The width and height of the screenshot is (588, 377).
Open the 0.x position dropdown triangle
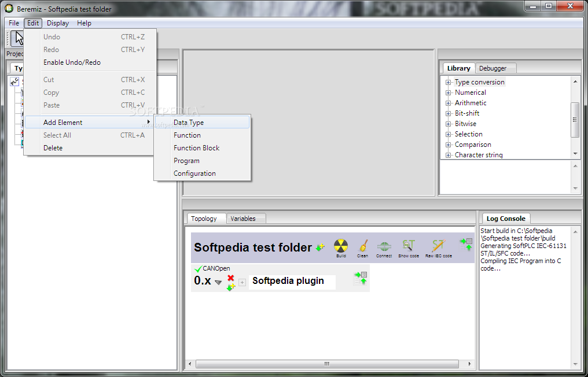[218, 283]
